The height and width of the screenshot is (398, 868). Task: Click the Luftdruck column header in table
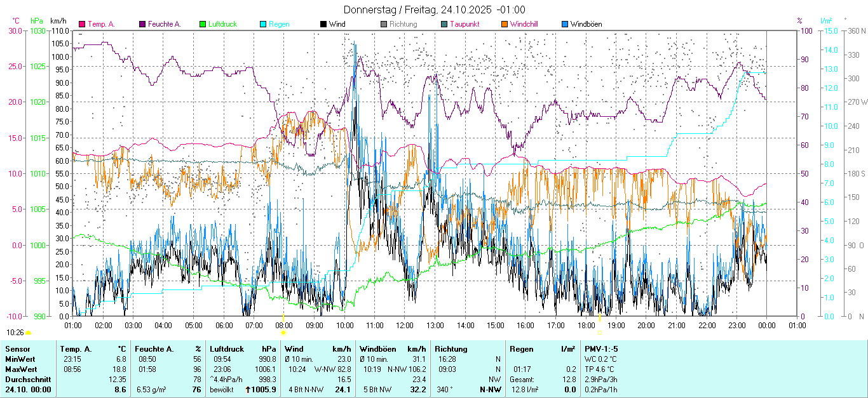(x=227, y=348)
